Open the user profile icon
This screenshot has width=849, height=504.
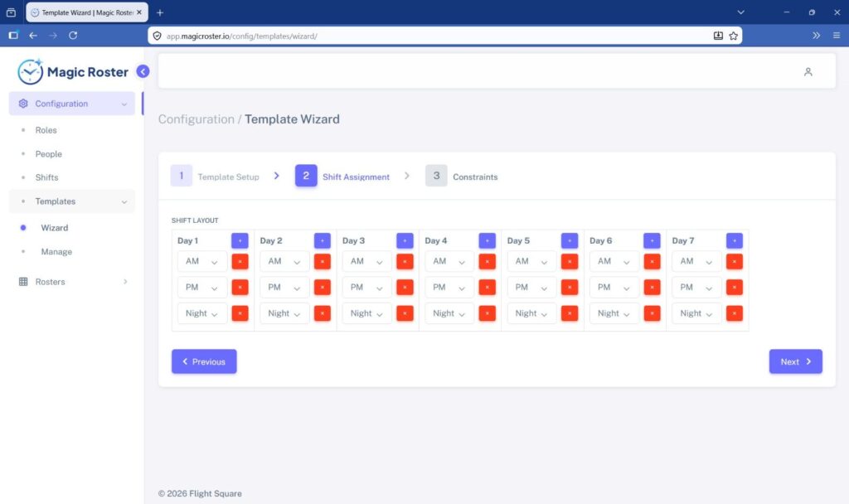pyautogui.click(x=808, y=72)
